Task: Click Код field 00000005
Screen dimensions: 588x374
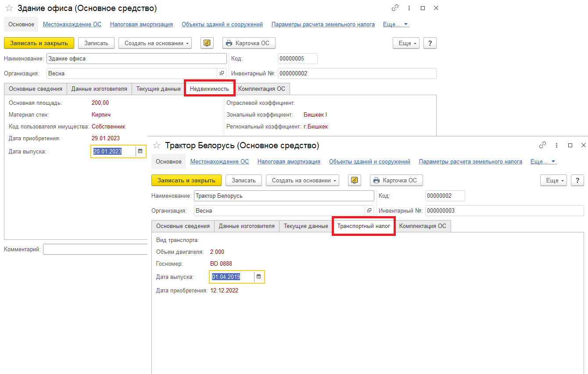Action: point(298,59)
